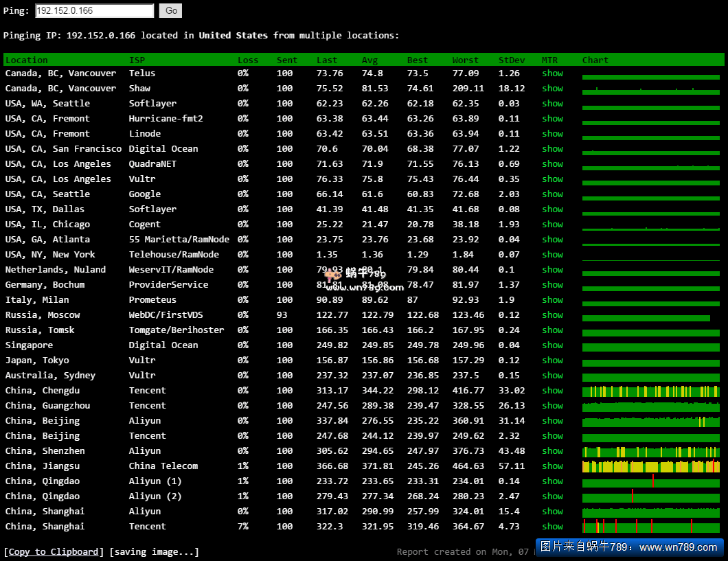This screenshot has height=561, width=728.
Task: Click the Loss column header
Action: pos(248,60)
